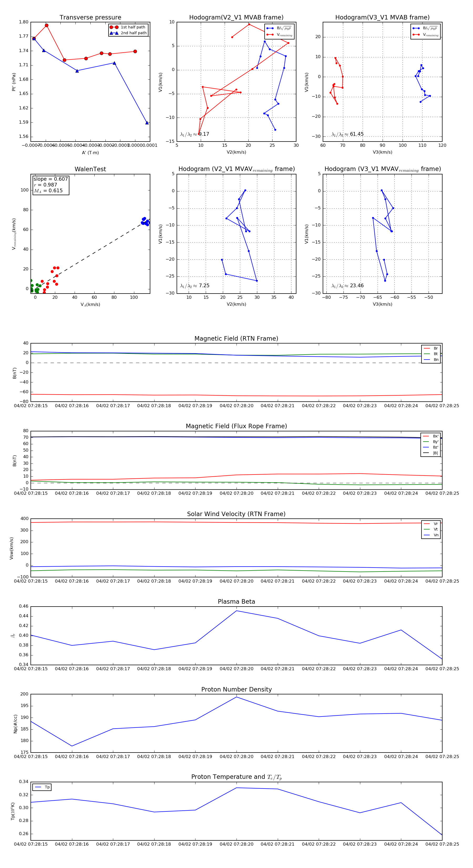The image size is (473, 868).
Task: Click the Plasma Beta curve peak at 07:28:20
Action: (x=236, y=610)
